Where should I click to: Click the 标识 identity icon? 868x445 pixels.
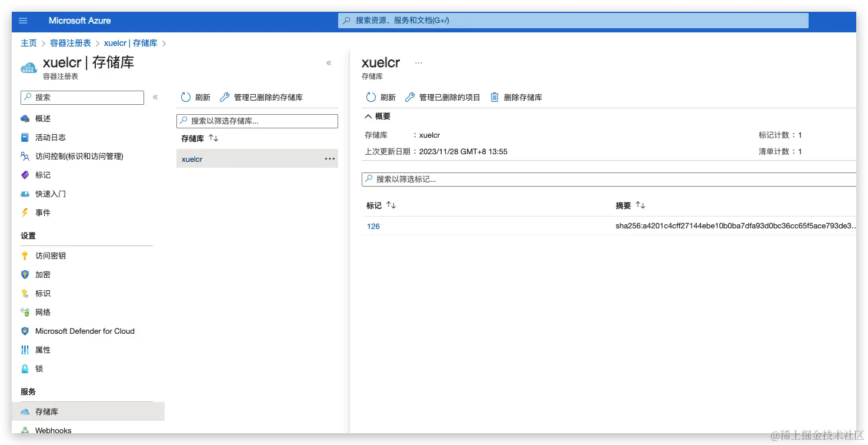tap(25, 293)
